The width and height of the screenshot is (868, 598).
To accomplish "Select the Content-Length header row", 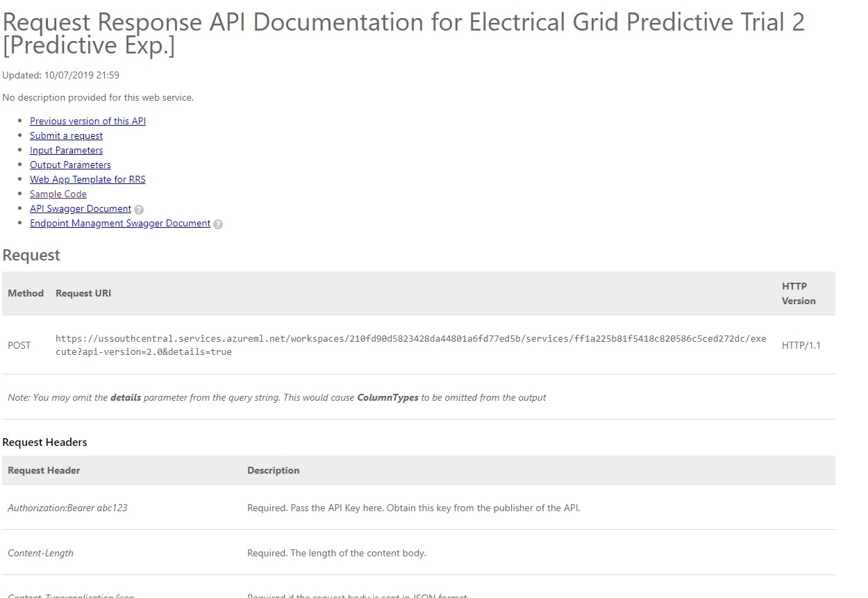I will click(418, 553).
